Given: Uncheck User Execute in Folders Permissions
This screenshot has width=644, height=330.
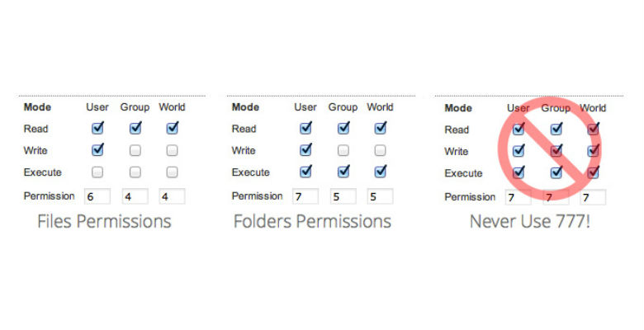Looking at the screenshot, I should [305, 172].
